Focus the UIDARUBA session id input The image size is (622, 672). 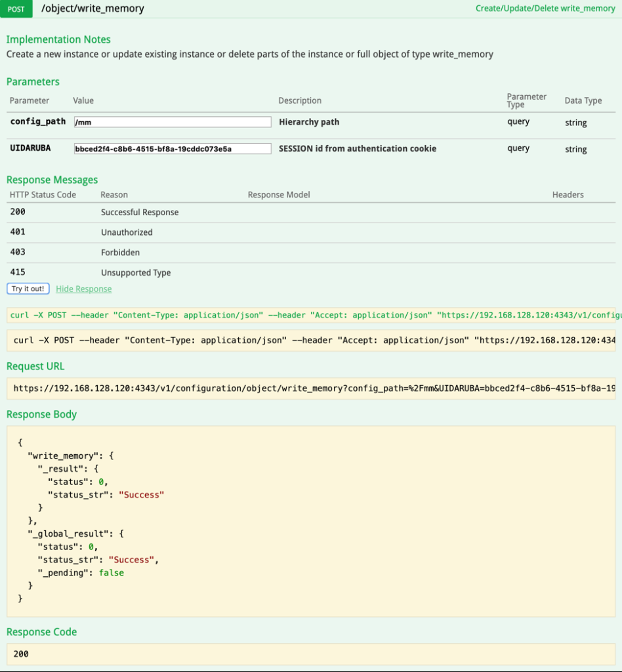click(173, 149)
